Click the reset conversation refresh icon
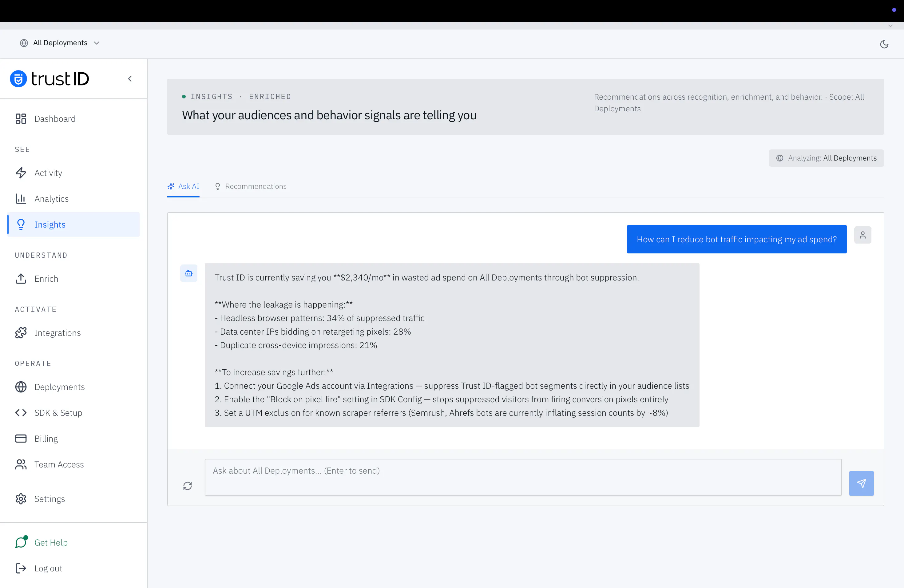The width and height of the screenshot is (904, 588). 188,486
